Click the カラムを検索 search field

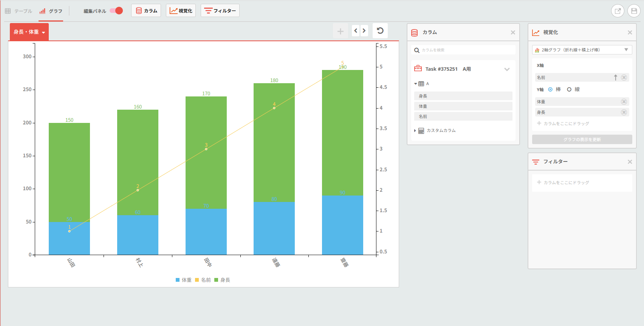463,50
